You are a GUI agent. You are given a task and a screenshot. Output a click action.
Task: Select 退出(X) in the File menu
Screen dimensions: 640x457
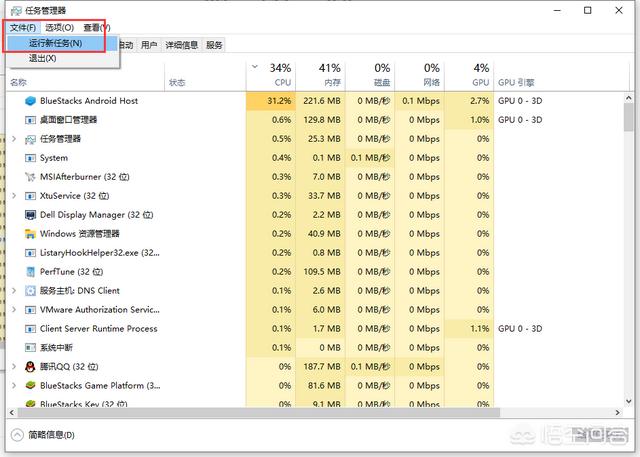(x=43, y=59)
